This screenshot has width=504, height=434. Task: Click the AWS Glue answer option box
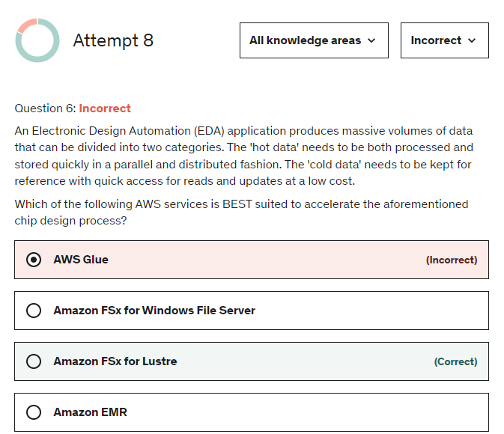[x=251, y=260]
